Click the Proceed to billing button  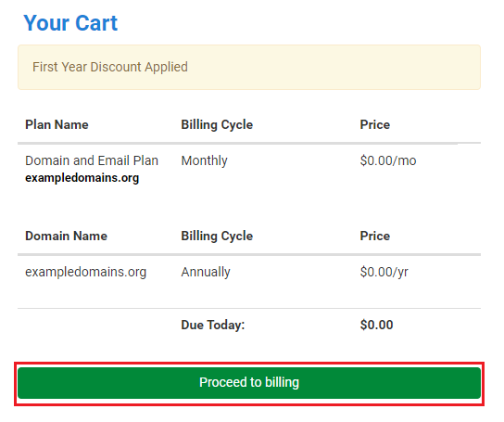(x=249, y=383)
